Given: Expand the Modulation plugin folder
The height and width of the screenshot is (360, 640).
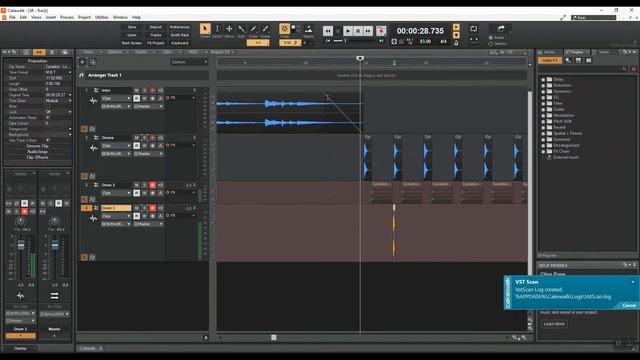Looking at the screenshot, I should coord(543,115).
